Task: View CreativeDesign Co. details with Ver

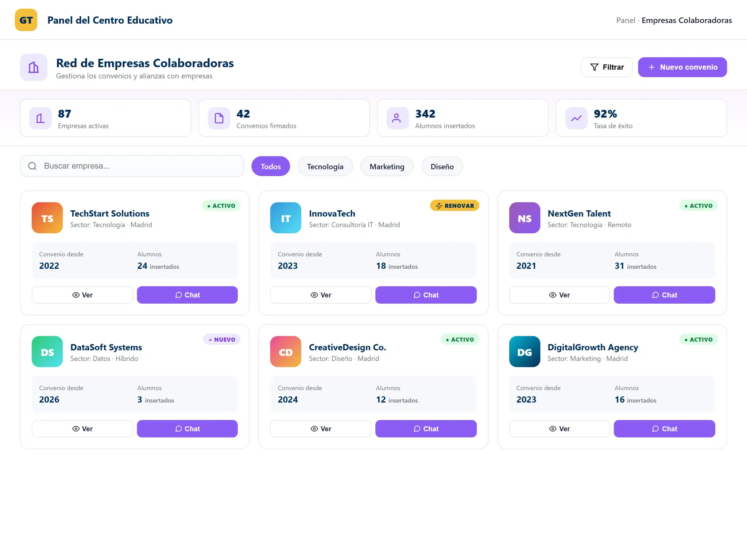Action: click(x=321, y=429)
